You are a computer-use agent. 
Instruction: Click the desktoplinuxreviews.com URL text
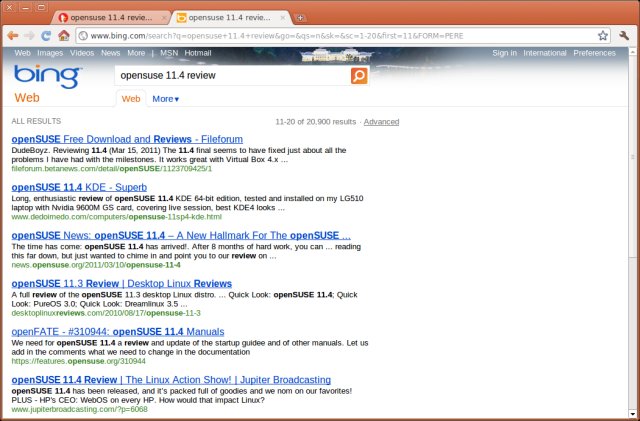106,313
